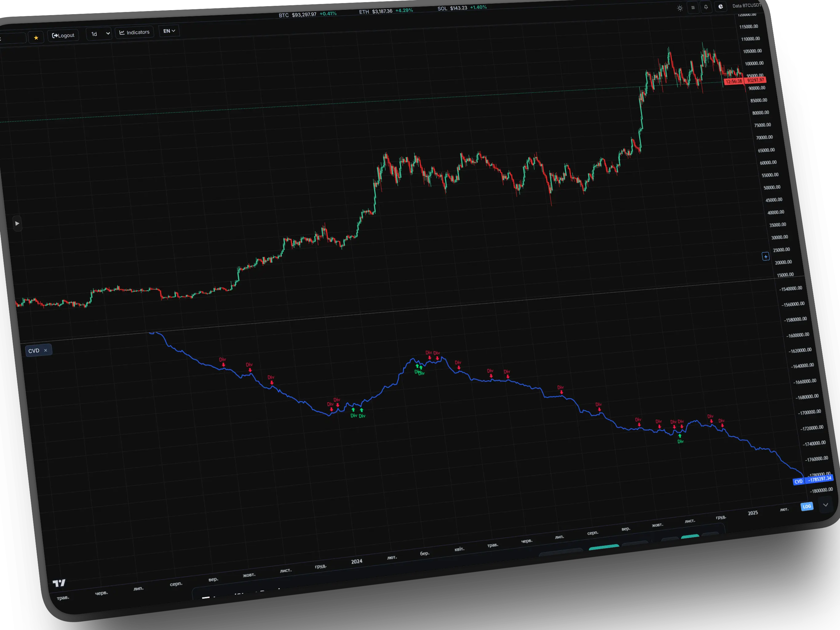Click the TradingView logo icon
This screenshot has height=630, width=840.
pos(59,583)
